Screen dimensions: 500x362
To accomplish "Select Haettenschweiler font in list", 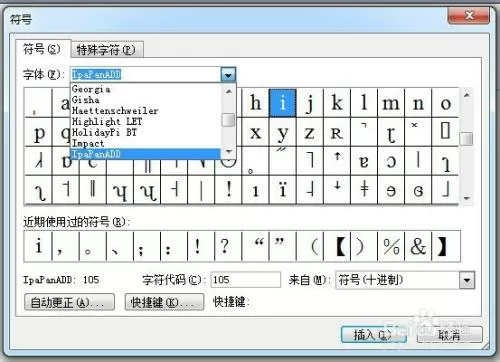I will 145,111.
